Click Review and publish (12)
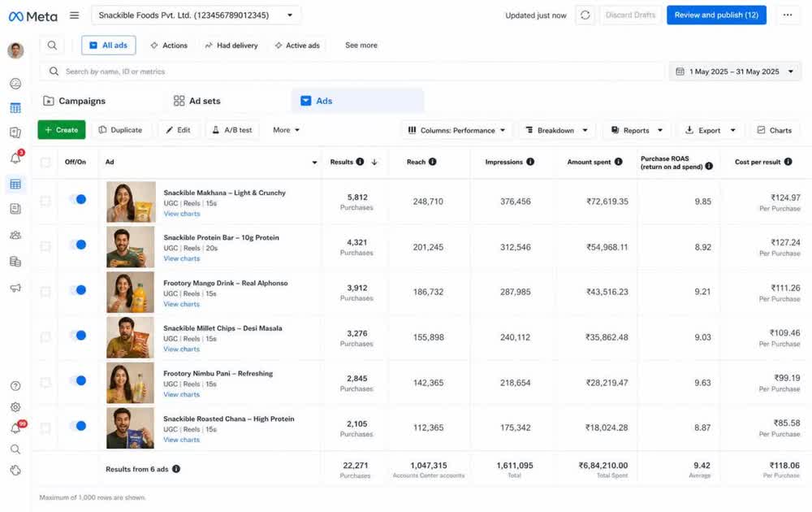The height and width of the screenshot is (512, 812). 716,15
